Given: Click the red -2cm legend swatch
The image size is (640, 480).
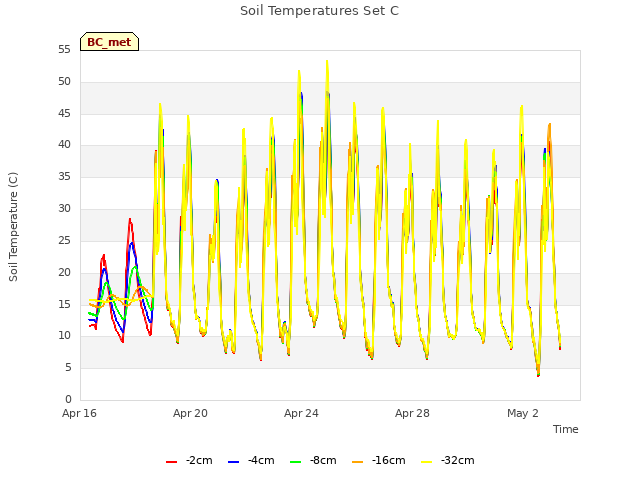Looking at the screenshot, I should tap(171, 462).
